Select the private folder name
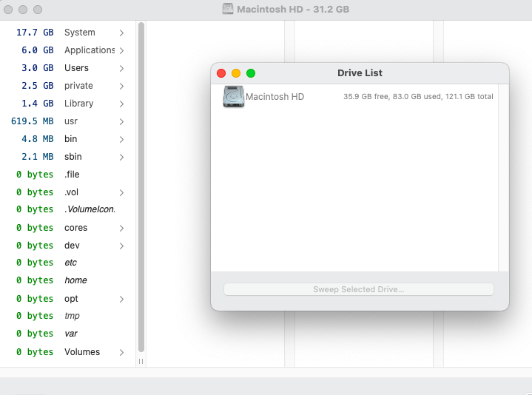This screenshot has height=395, width=532. tap(78, 86)
